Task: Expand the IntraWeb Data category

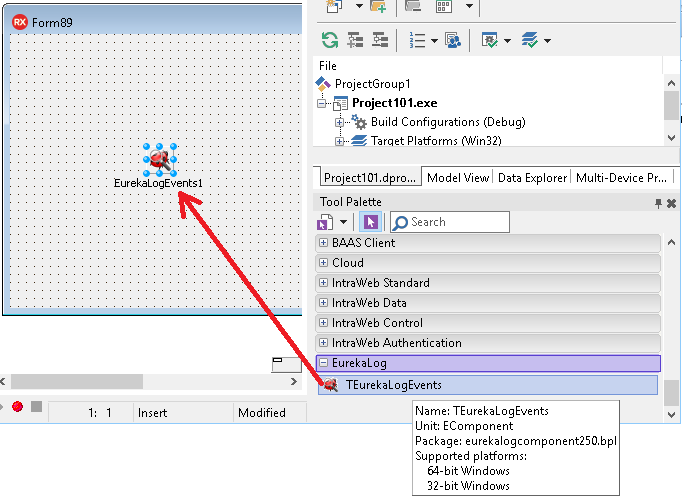Action: 323,302
